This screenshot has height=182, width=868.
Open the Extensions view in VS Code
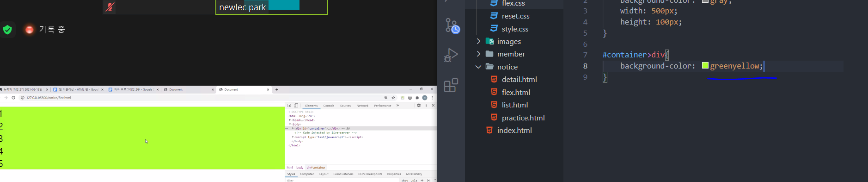click(x=451, y=85)
